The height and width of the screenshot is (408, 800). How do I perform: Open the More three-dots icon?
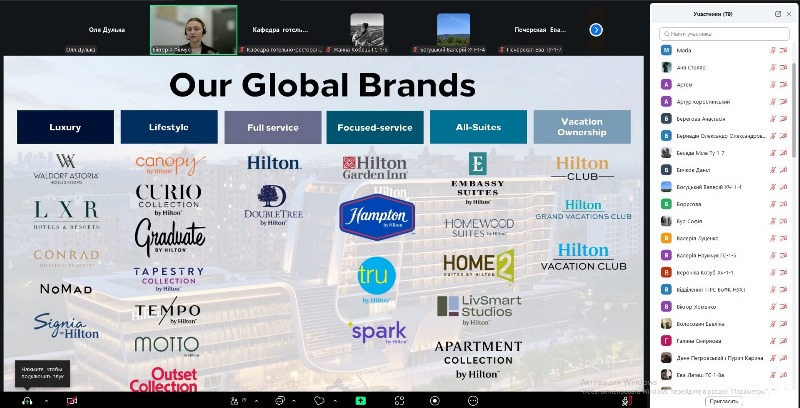point(473,401)
